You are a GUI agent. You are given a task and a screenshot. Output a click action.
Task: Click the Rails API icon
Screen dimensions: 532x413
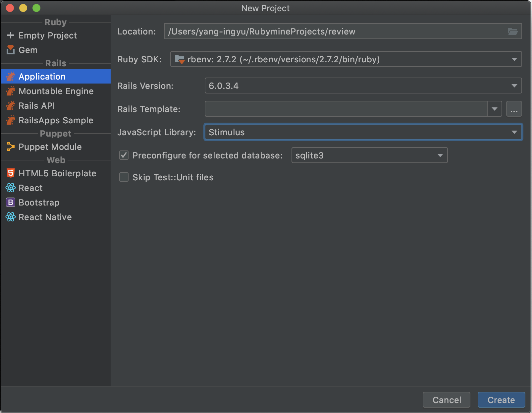11,105
